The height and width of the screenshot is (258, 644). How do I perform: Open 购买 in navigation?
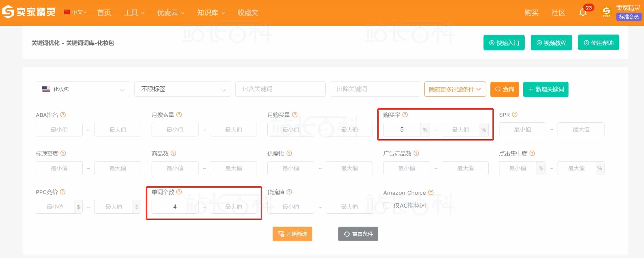[532, 12]
